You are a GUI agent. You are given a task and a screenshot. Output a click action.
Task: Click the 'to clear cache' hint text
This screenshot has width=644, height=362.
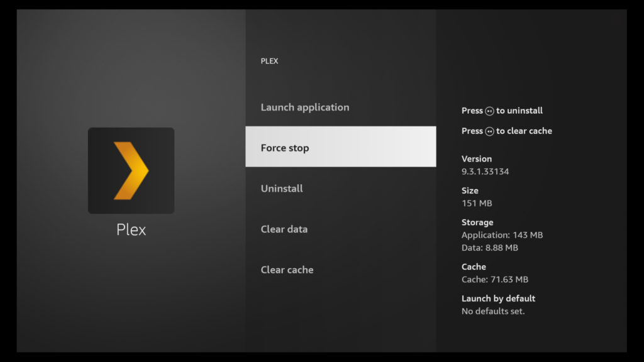click(x=524, y=131)
